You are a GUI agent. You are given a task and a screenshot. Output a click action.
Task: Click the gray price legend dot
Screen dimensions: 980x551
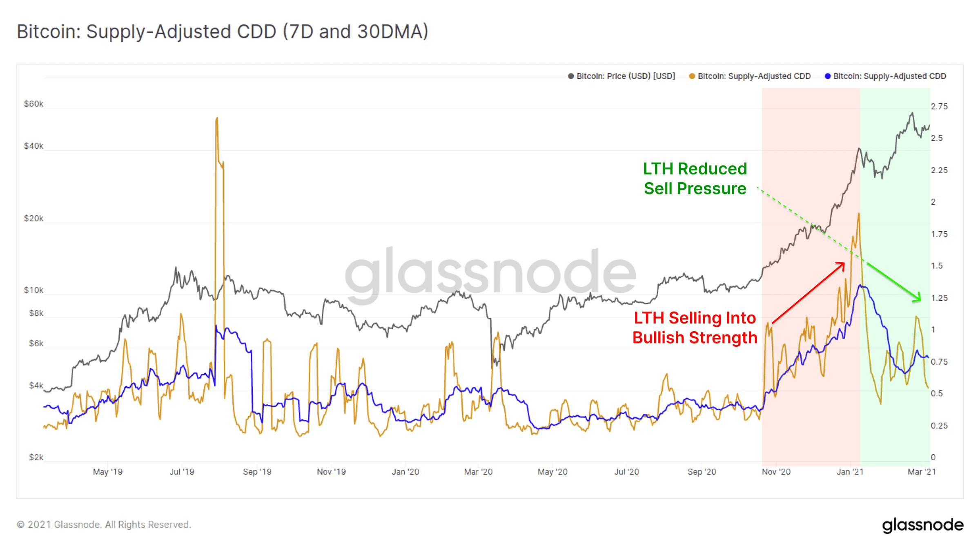tap(571, 76)
